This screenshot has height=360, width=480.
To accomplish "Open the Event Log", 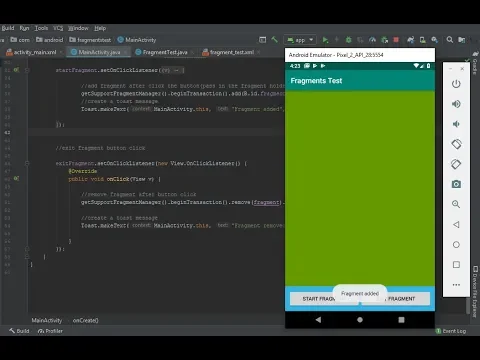I will click(451, 331).
